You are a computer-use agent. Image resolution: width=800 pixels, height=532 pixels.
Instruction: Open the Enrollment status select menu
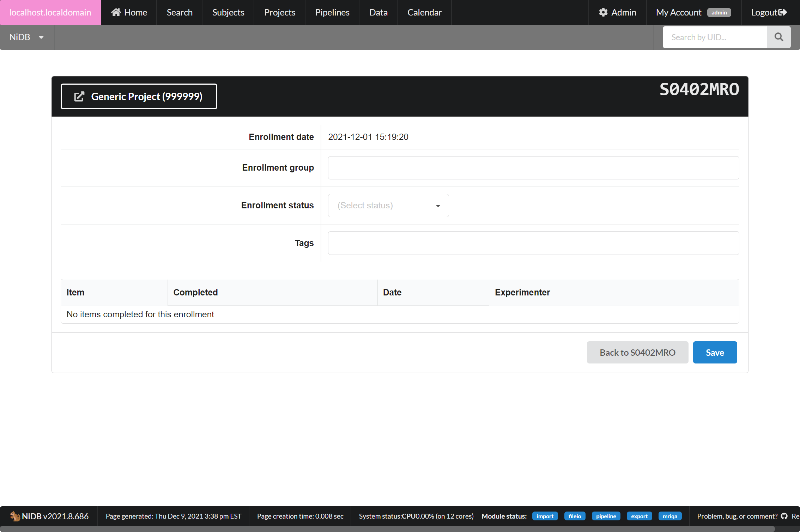[388, 205]
